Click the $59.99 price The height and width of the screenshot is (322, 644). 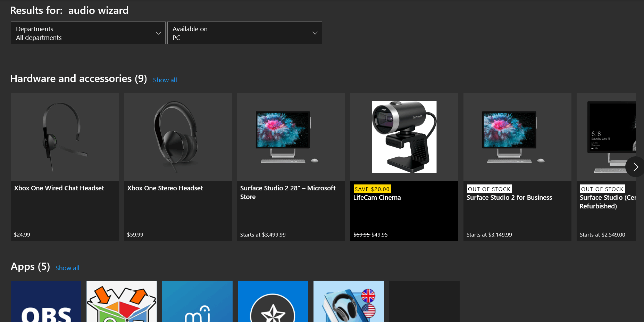click(x=135, y=235)
